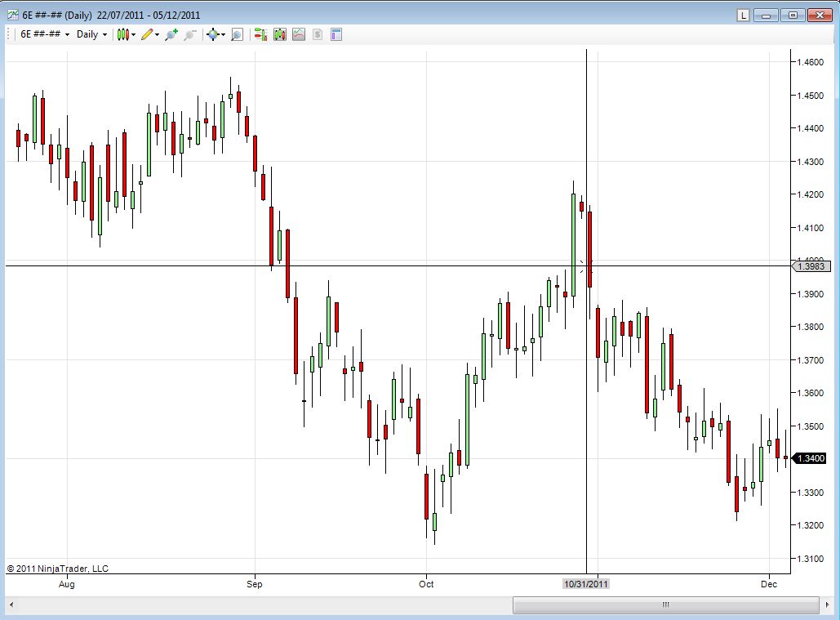This screenshot has height=620, width=840.
Task: Click the L link button in the title bar
Action: (743, 15)
